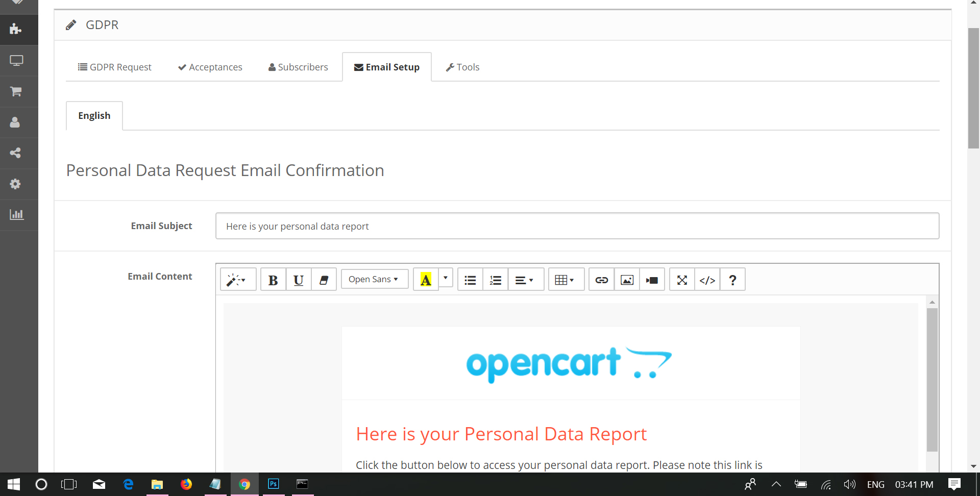Insert an unordered bullet list
Screen dimensions: 980x496
click(470, 280)
